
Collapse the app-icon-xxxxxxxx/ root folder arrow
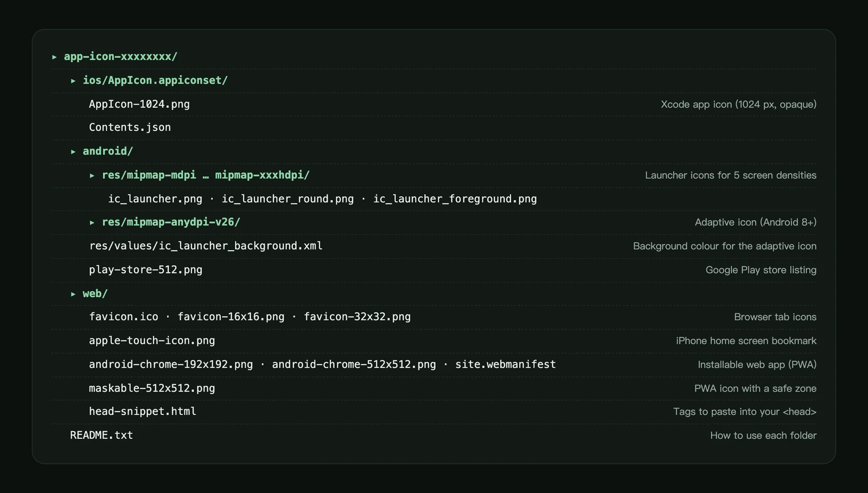pos(54,57)
